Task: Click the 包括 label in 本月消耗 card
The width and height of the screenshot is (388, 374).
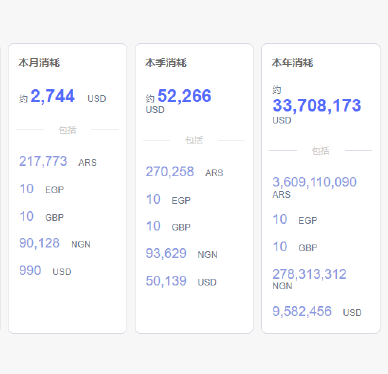Action: [x=67, y=130]
